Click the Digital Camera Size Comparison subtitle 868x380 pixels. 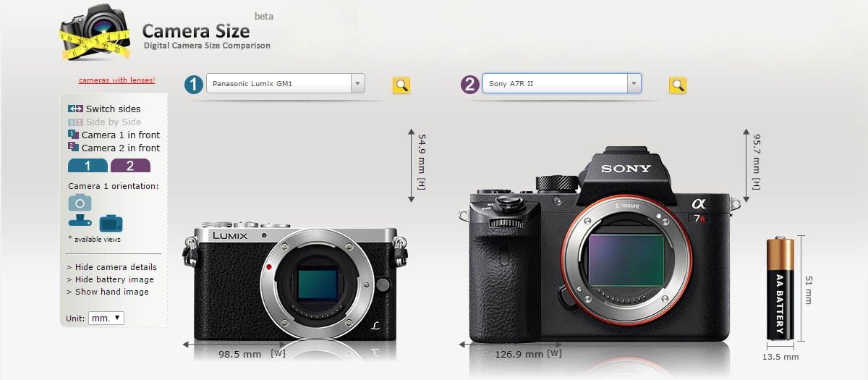(x=207, y=46)
